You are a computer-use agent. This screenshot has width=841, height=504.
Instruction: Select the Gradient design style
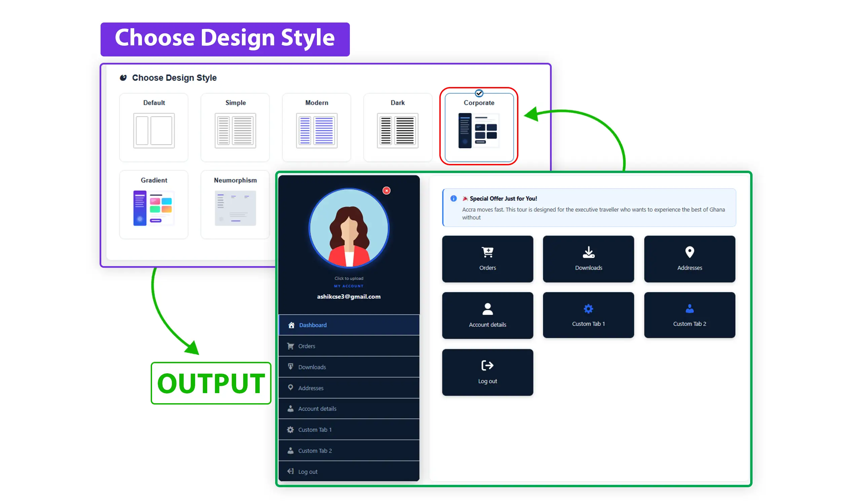click(x=154, y=205)
